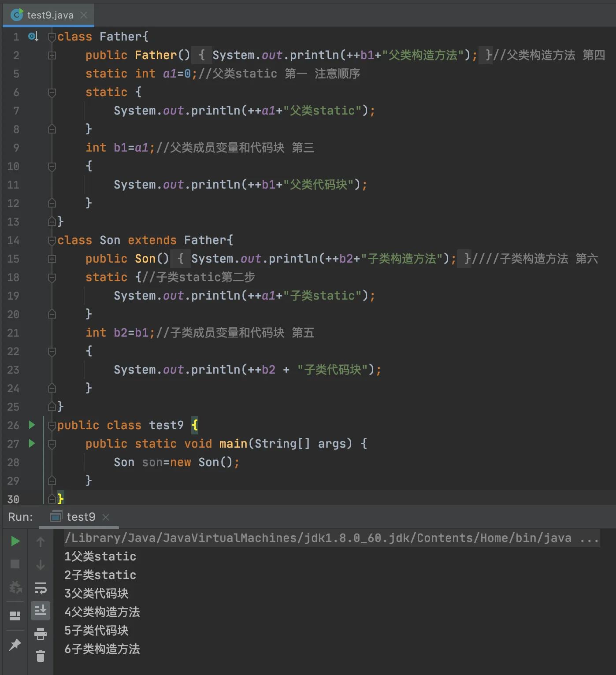Collapse the class Father fold marker
Image resolution: width=616 pixels, height=675 pixels.
tap(52, 37)
